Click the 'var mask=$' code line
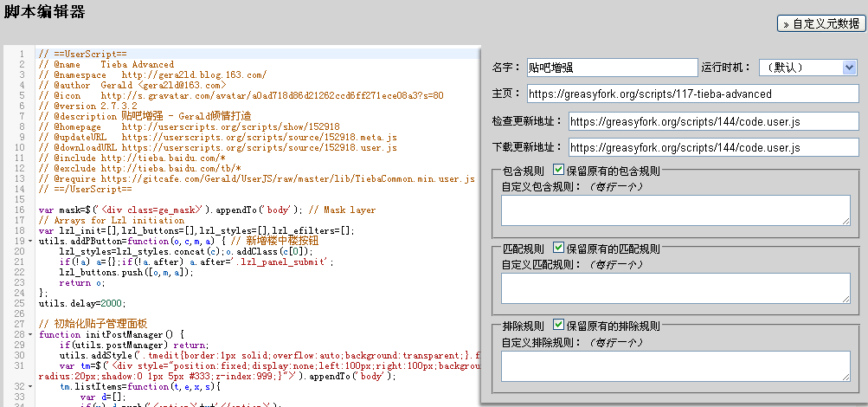 (x=207, y=210)
